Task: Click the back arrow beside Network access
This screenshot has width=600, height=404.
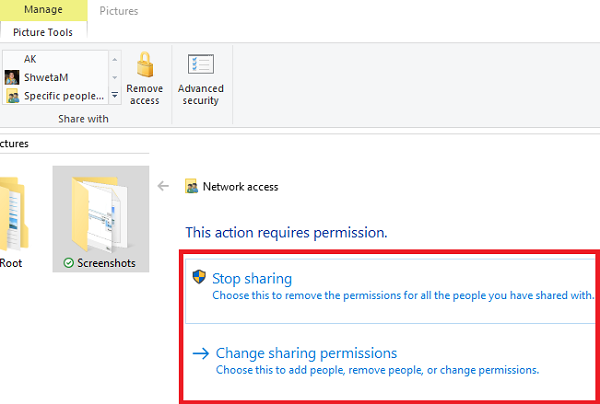Action: (164, 186)
